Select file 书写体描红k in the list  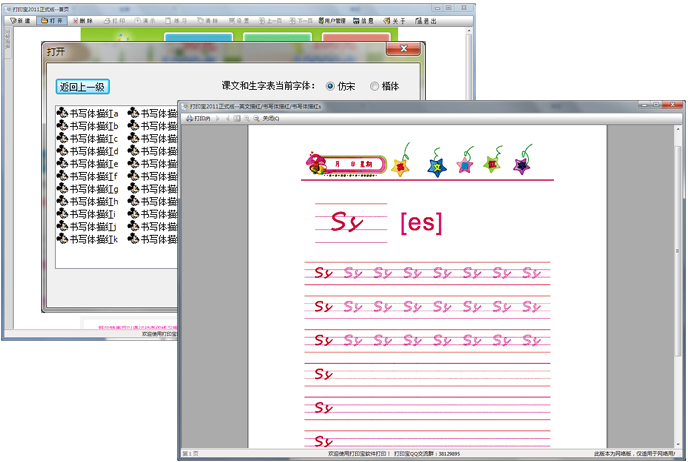88,240
